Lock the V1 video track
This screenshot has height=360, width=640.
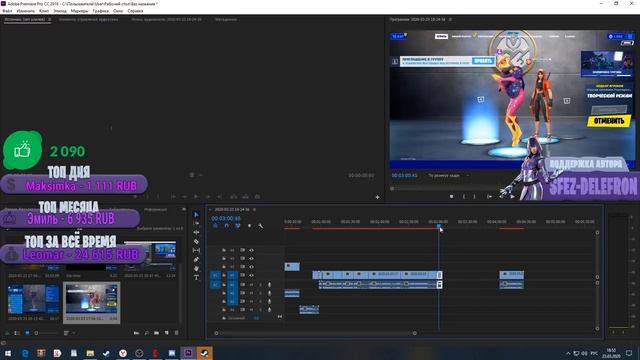click(224, 275)
